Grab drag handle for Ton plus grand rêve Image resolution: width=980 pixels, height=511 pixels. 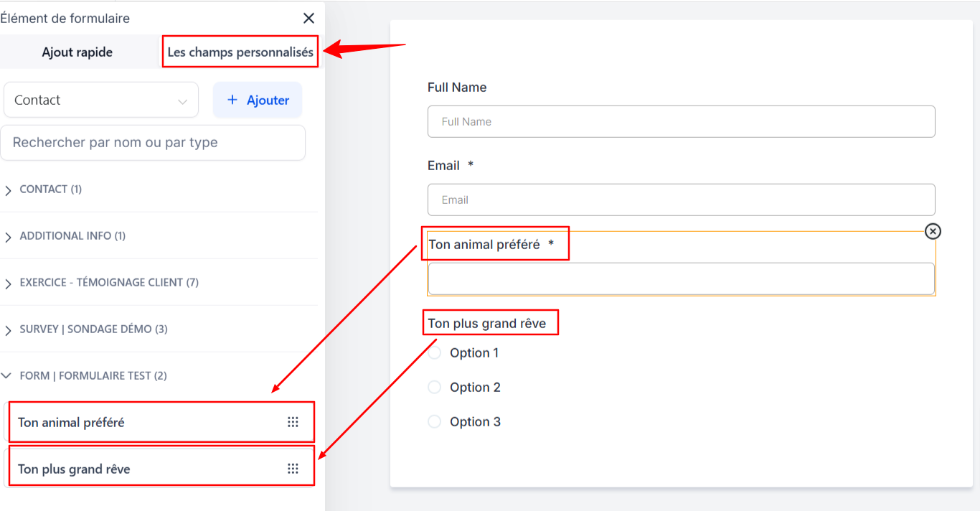point(293,469)
